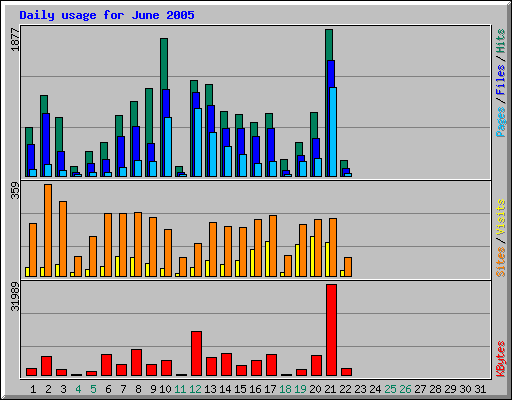The height and width of the screenshot is (400, 512).
Task: Click the tallest orange Visits bar for day 2
Action: (x=48, y=230)
